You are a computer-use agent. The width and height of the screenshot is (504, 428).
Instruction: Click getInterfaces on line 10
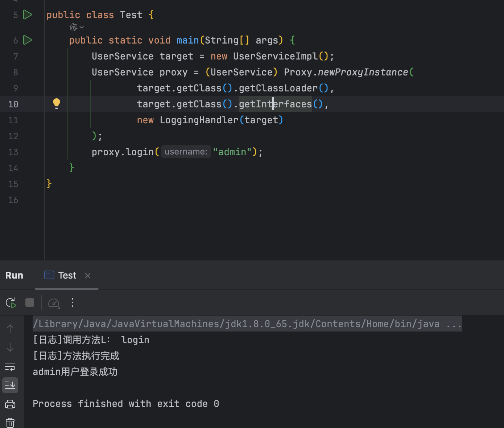[275, 104]
